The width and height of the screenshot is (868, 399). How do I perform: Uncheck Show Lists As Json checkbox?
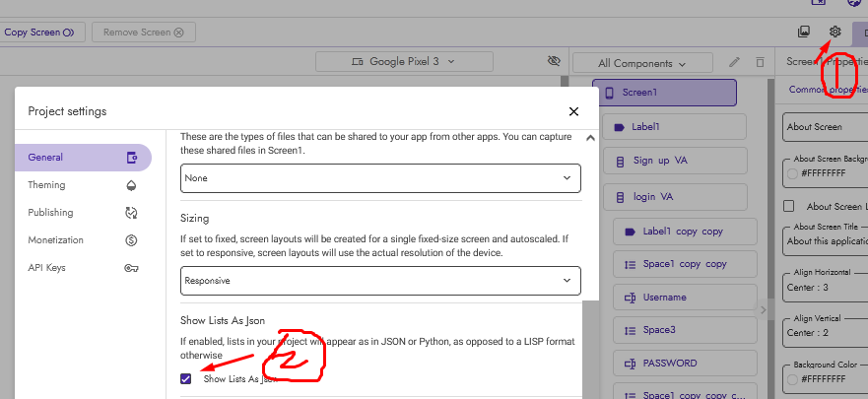point(186,379)
